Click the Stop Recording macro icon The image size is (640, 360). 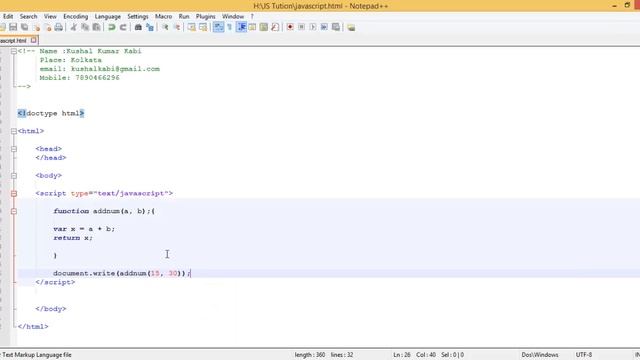coord(301,27)
